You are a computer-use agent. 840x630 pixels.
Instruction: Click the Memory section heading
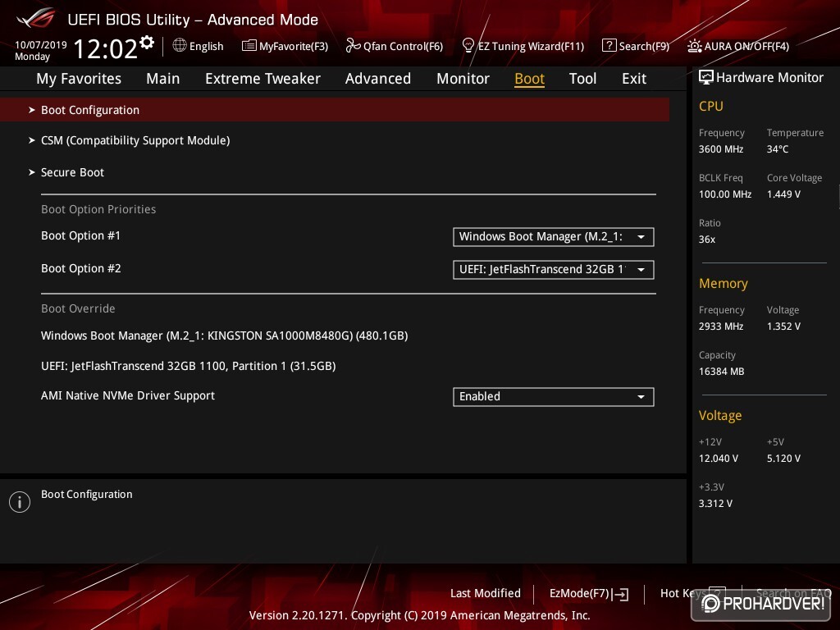(x=724, y=283)
